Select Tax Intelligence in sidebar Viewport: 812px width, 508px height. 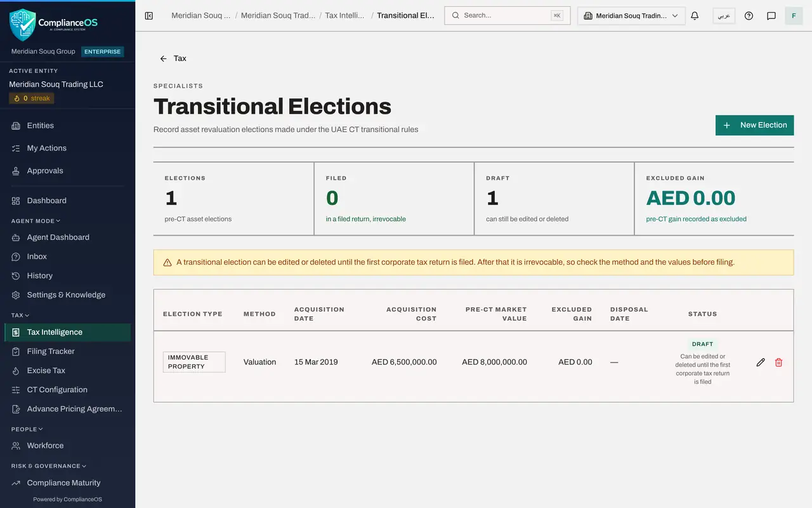tap(67, 332)
